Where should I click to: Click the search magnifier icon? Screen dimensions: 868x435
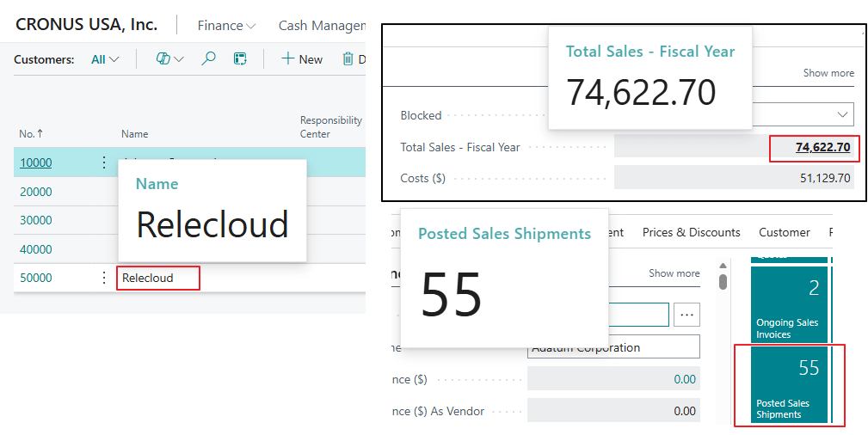pyautogui.click(x=208, y=59)
